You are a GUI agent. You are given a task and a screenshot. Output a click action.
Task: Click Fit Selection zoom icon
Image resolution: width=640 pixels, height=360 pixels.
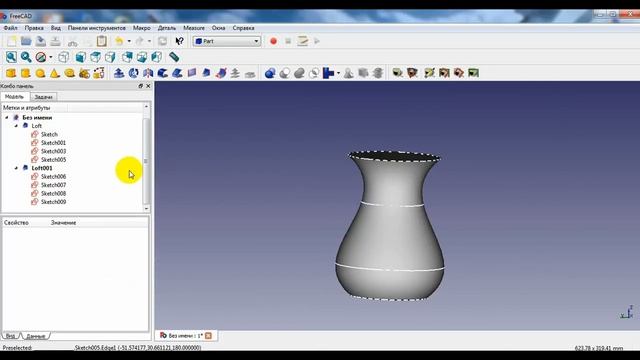(26, 57)
